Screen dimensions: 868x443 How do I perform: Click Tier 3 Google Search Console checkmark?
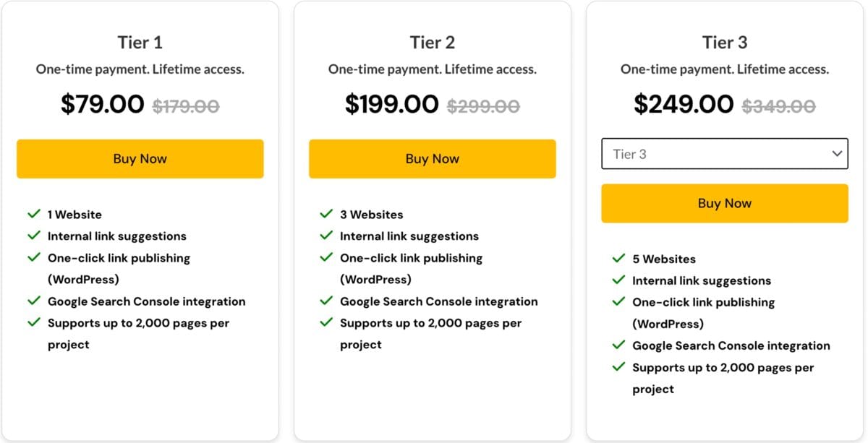(618, 345)
